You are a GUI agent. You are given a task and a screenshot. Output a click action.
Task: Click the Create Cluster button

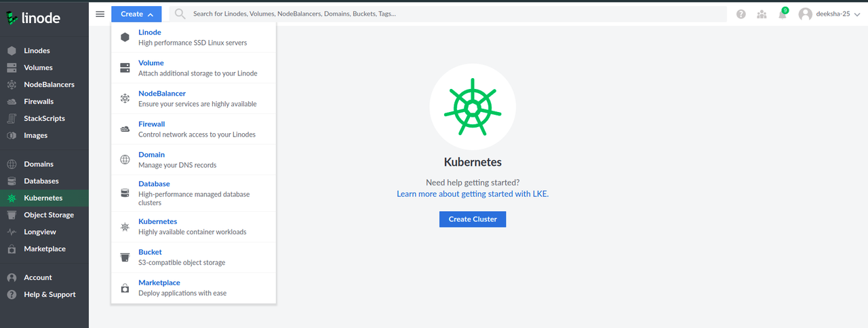[x=473, y=219]
